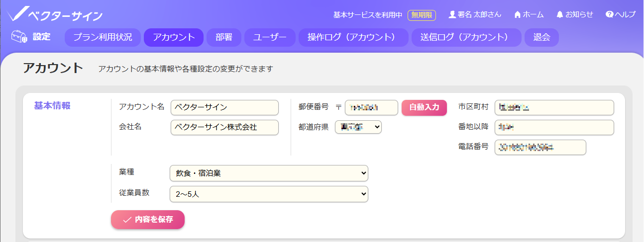Select the アカウント tab
644x242 pixels.
174,38
